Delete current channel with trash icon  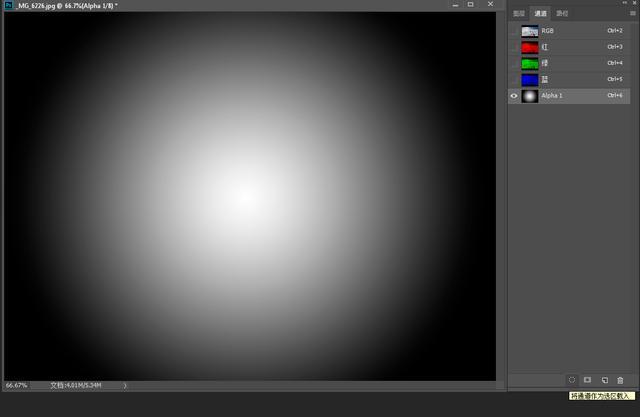point(620,380)
